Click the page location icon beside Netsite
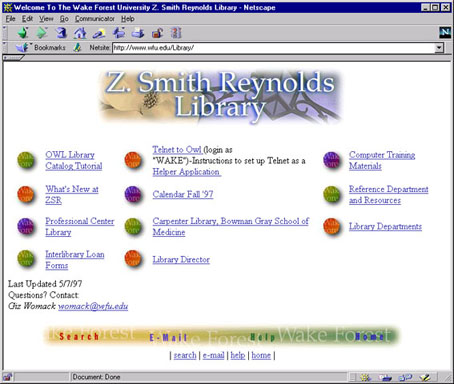Image resolution: width=454 pixels, height=384 pixels. (78, 48)
